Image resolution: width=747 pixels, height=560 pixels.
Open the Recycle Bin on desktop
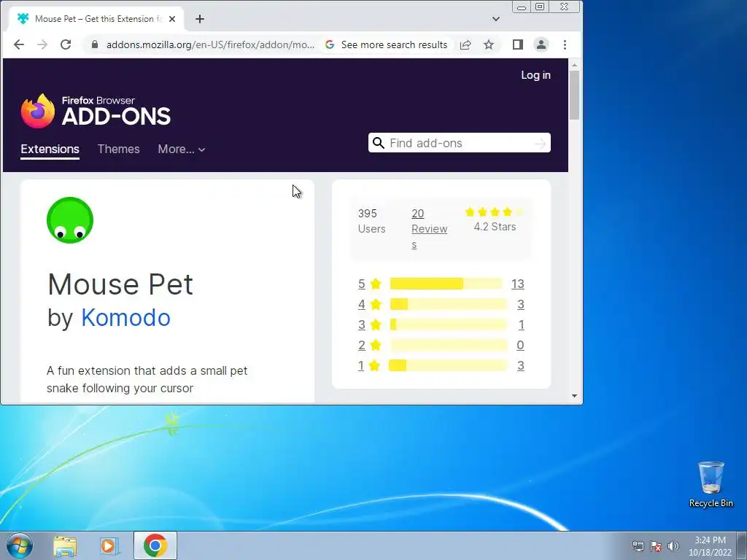711,484
